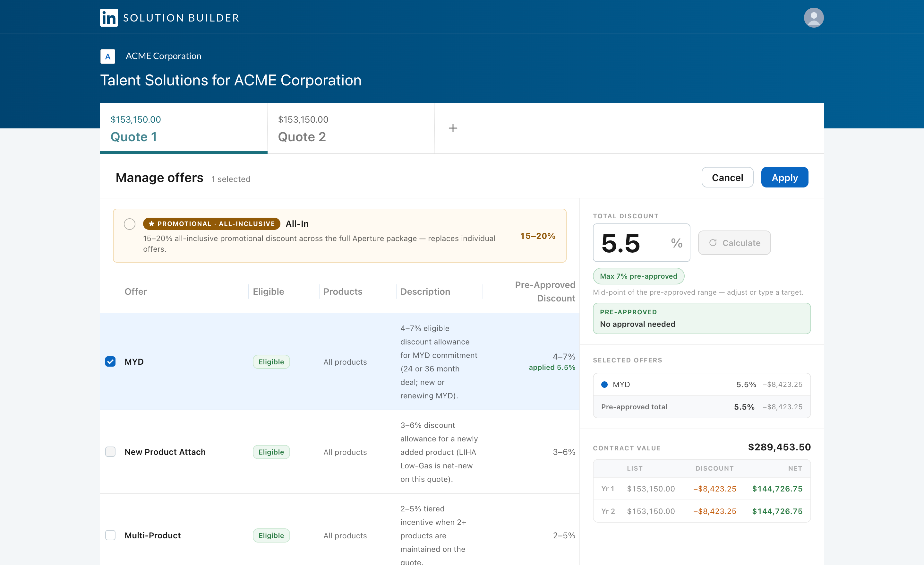This screenshot has width=924, height=565.
Task: Click the SOLUTION BUILDER header text
Action: pos(181,18)
